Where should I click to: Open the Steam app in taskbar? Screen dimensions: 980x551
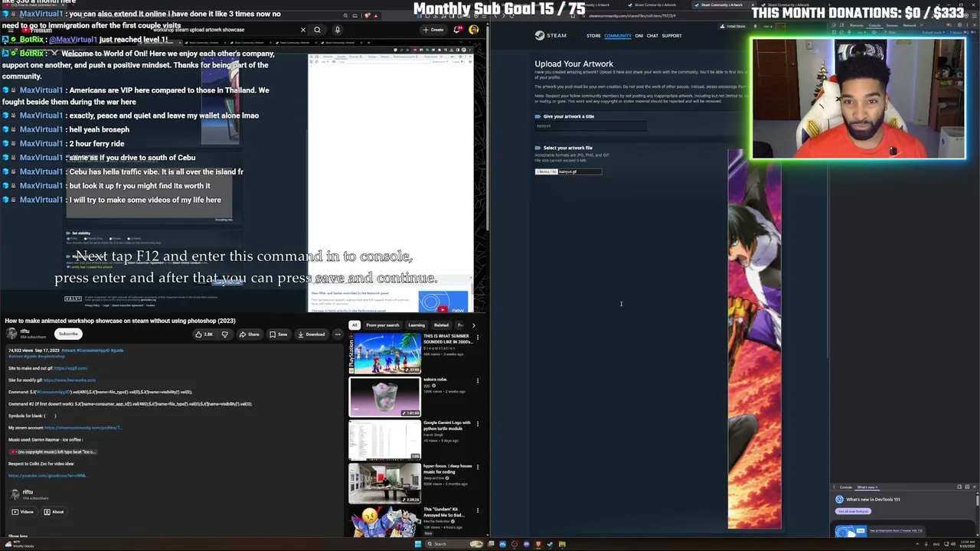pos(549,544)
